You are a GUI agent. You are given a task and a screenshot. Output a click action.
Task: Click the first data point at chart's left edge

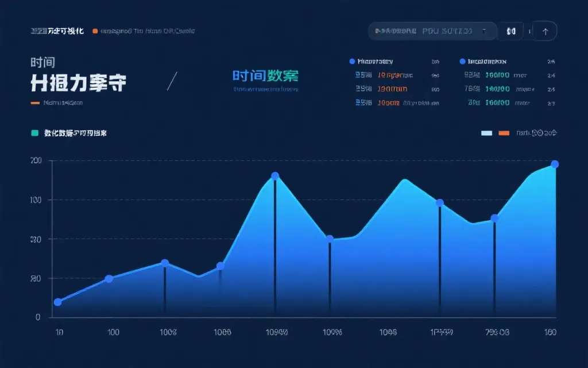57,302
